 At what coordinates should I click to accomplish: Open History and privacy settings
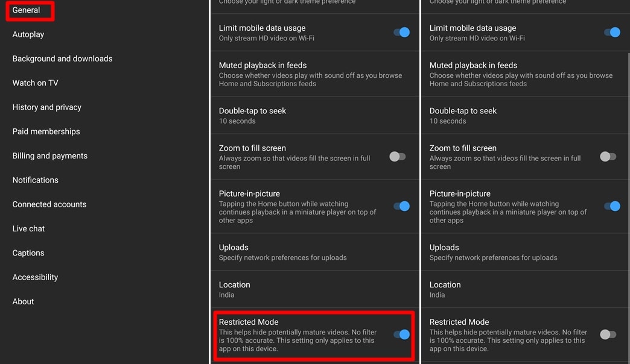[x=46, y=107]
